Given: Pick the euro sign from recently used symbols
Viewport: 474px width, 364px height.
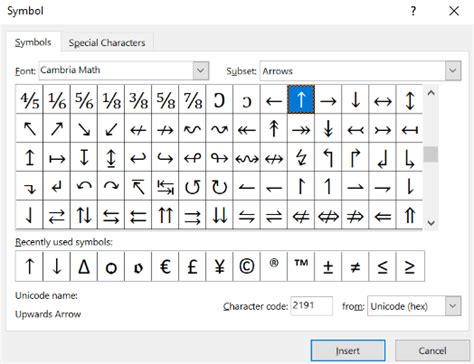Looking at the screenshot, I should (165, 267).
